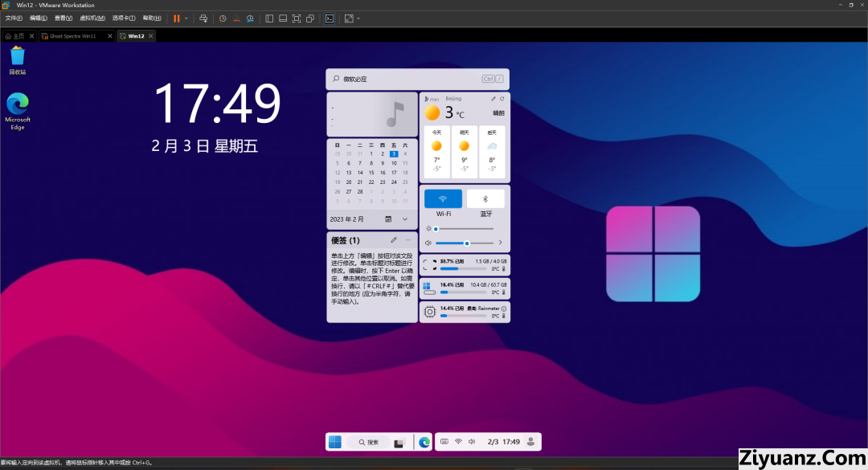
Task: Adjust the volume slider in control widget
Action: click(x=466, y=243)
